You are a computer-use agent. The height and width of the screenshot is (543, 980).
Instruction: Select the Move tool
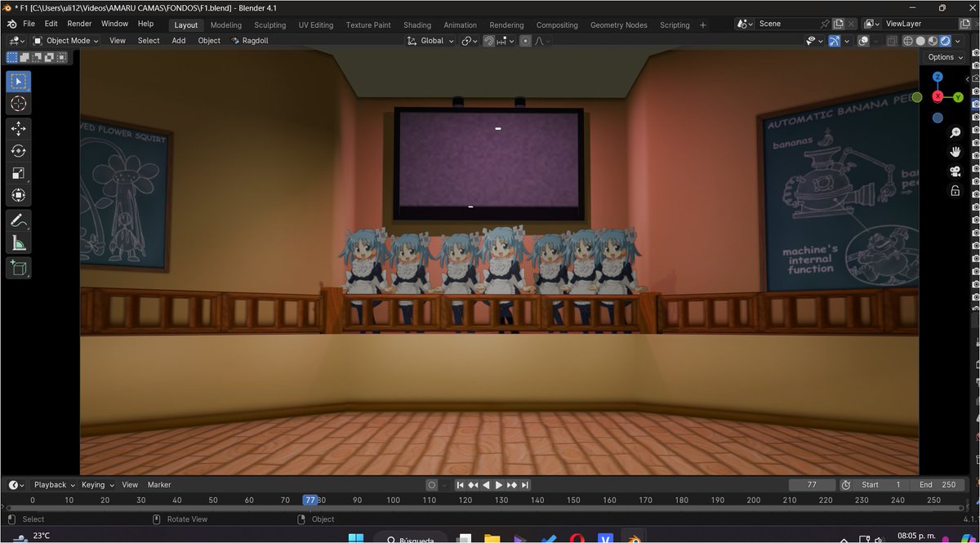tap(18, 128)
